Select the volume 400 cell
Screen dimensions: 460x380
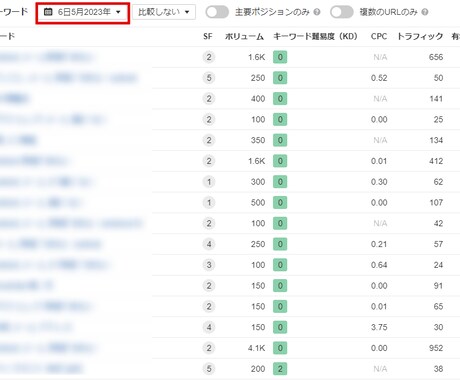tap(258, 99)
